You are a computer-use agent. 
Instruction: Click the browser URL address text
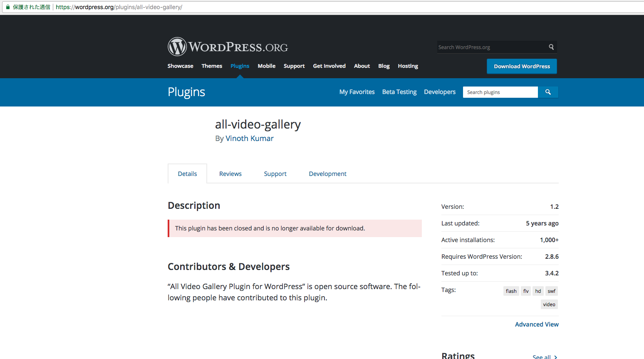point(119,7)
